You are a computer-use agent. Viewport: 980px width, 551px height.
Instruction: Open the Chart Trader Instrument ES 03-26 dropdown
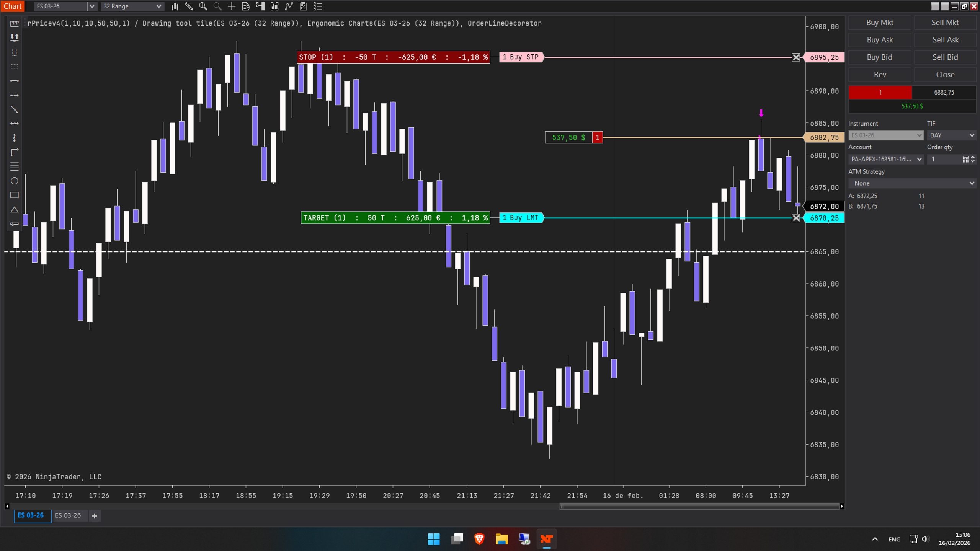pos(886,135)
